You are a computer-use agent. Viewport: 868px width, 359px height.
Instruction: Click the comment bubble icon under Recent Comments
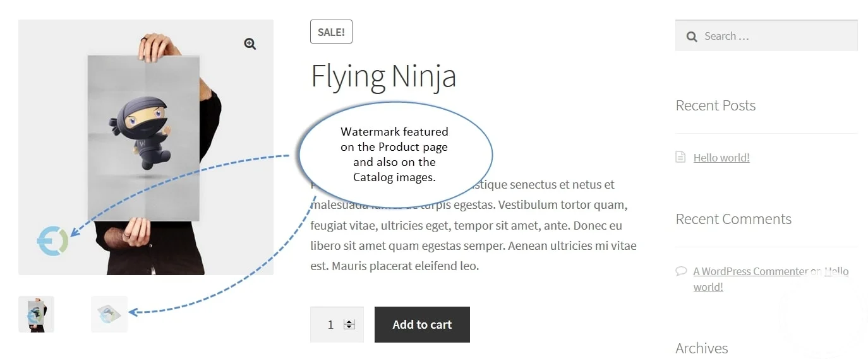(x=681, y=271)
